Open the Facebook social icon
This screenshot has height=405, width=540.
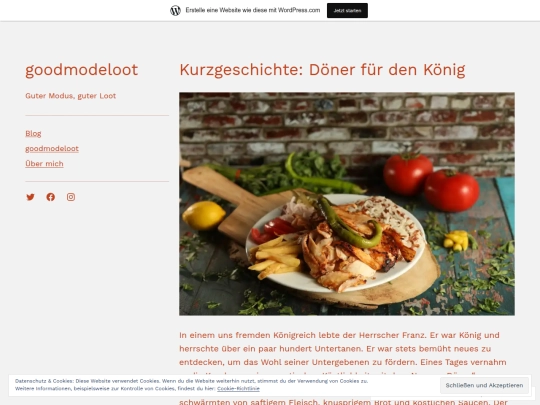point(51,197)
